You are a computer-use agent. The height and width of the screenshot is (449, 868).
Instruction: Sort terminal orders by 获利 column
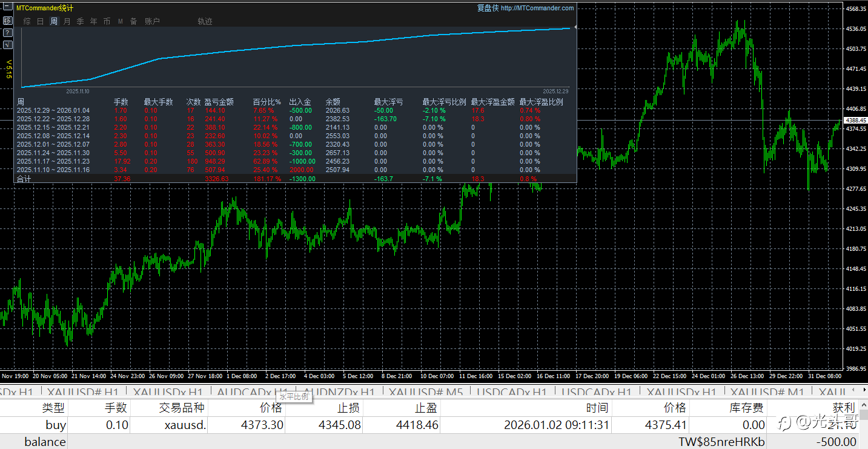[x=844, y=408]
